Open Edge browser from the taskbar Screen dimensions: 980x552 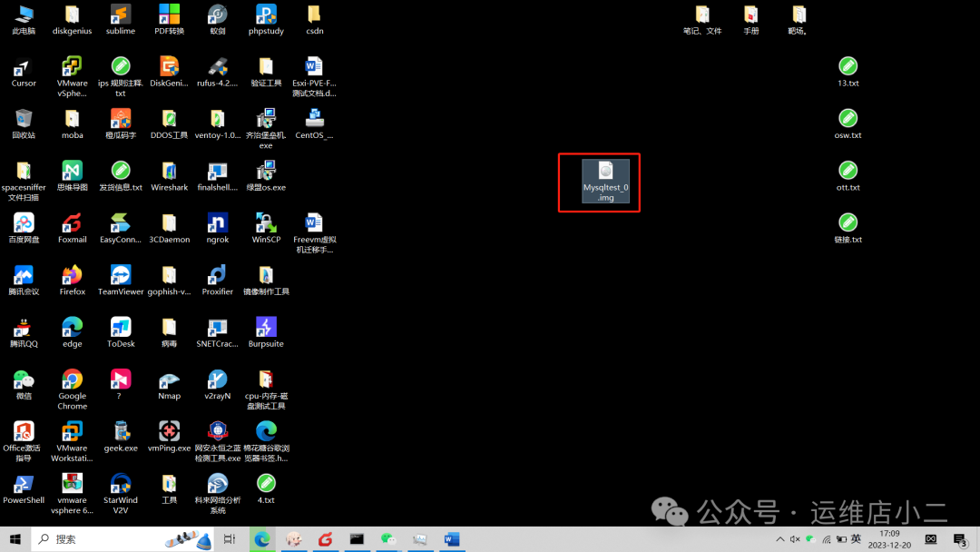click(x=262, y=539)
